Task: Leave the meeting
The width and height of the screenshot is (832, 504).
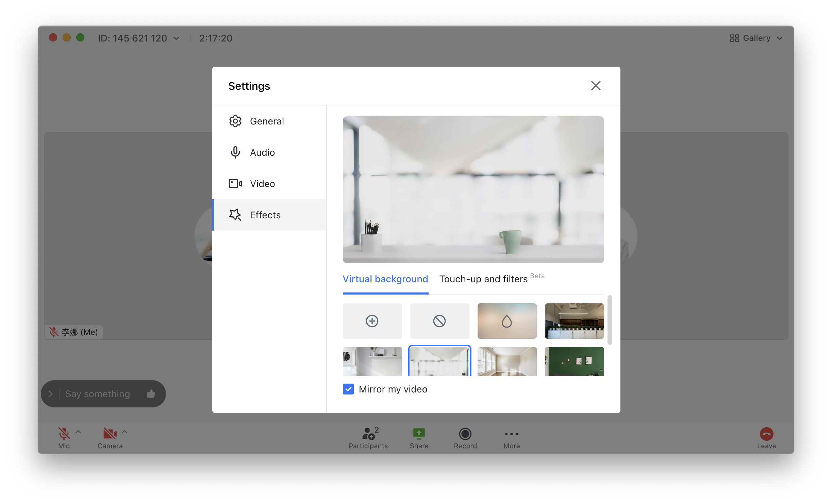Action: pos(766,438)
